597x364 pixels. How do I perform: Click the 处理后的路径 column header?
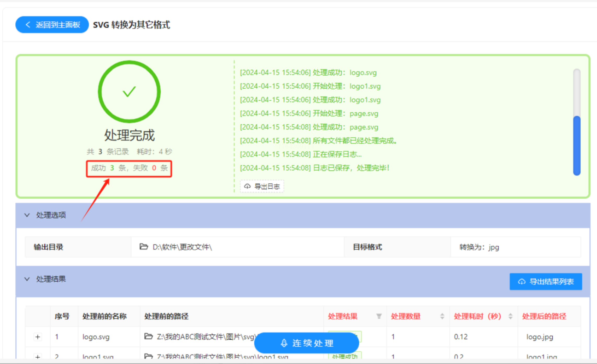tap(544, 316)
